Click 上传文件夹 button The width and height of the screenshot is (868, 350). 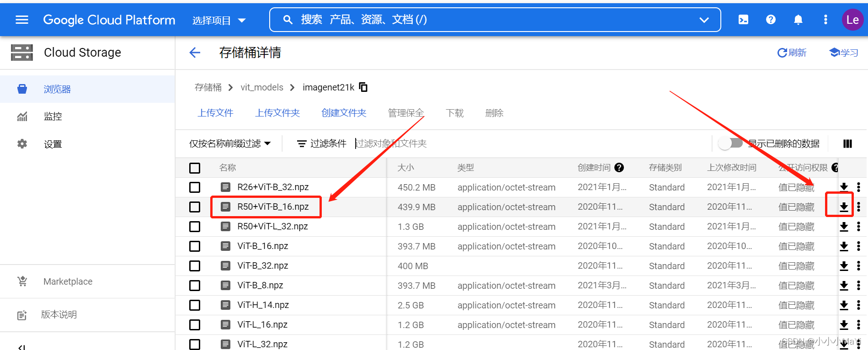point(277,113)
